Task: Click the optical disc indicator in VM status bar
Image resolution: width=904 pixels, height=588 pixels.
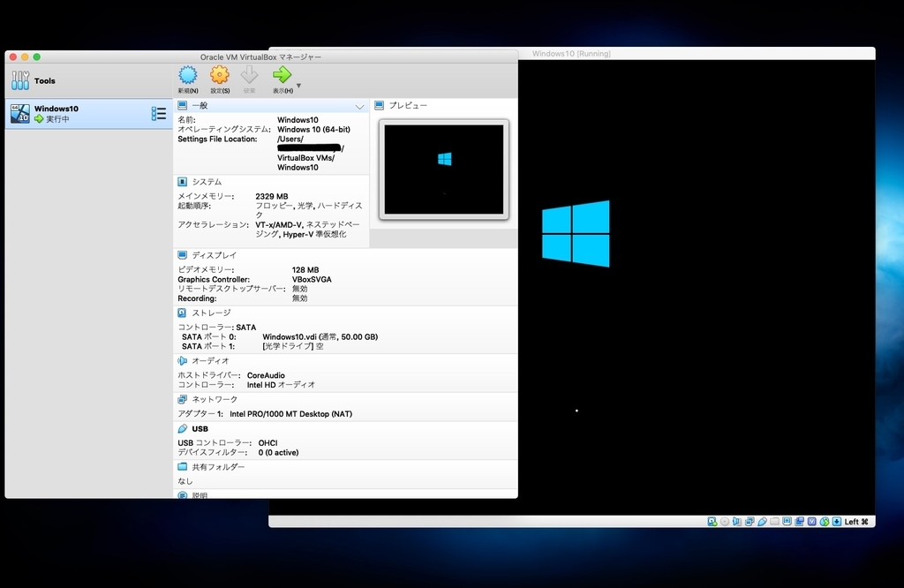Action: [725, 522]
